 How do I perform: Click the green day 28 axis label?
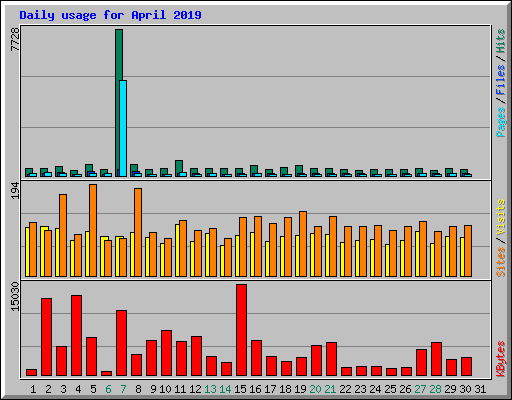(435, 389)
